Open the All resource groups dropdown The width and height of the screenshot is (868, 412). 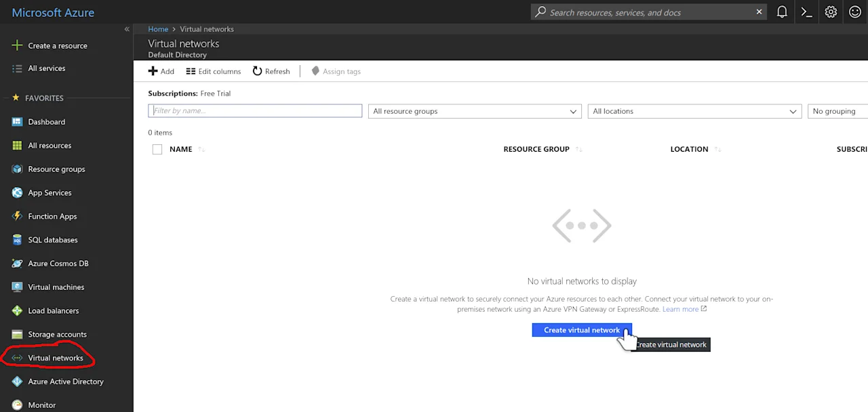point(475,111)
